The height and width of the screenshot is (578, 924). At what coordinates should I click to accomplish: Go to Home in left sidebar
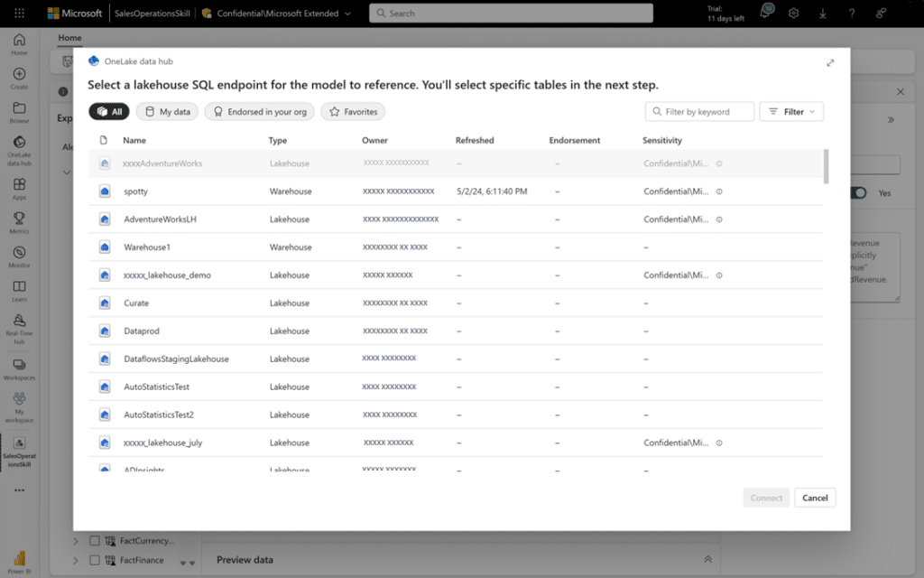click(x=19, y=44)
